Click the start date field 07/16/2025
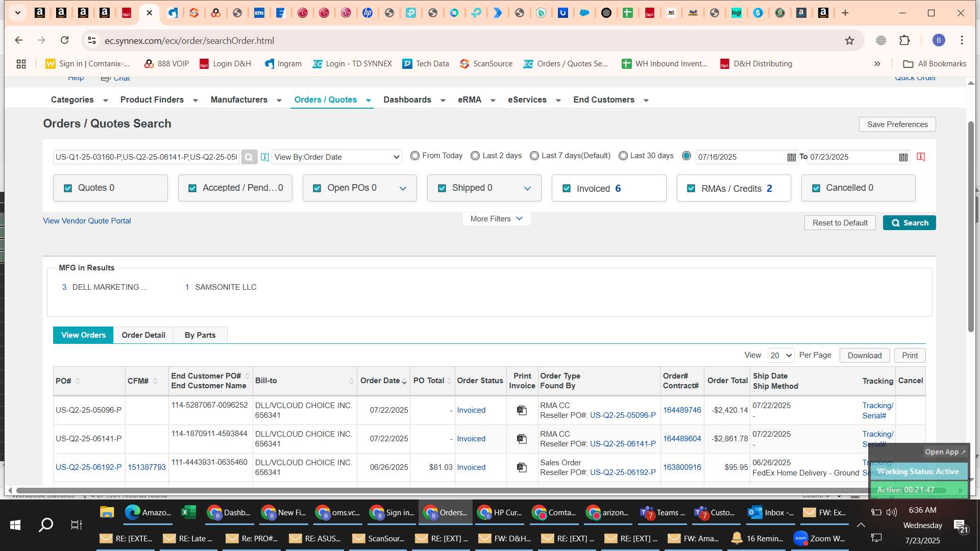 tap(740, 157)
